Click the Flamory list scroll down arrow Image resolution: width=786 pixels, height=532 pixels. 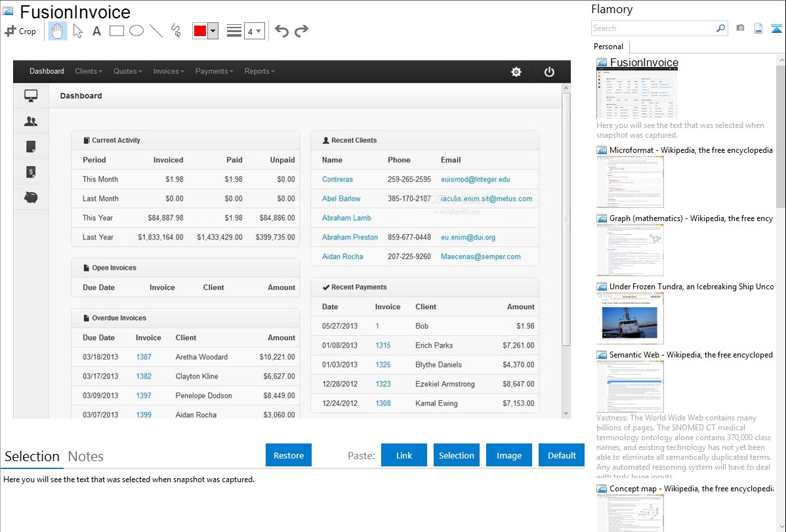point(781,527)
